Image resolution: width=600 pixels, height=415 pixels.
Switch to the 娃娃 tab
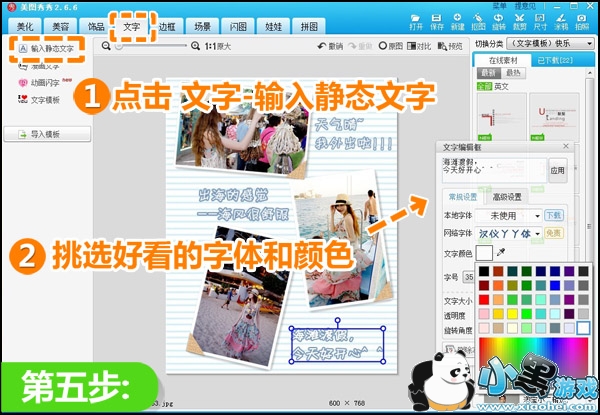tap(273, 26)
